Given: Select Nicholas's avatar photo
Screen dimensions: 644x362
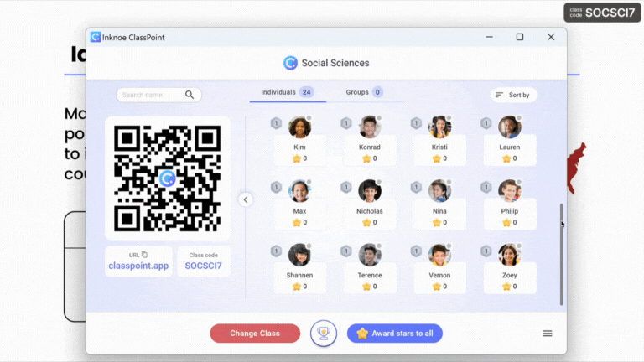Looking at the screenshot, I should pos(370,191).
